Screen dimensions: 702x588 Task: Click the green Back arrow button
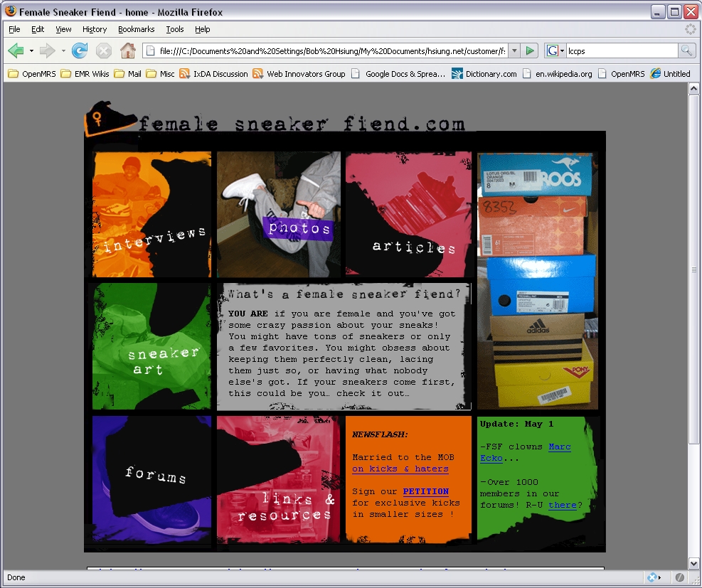pyautogui.click(x=16, y=50)
